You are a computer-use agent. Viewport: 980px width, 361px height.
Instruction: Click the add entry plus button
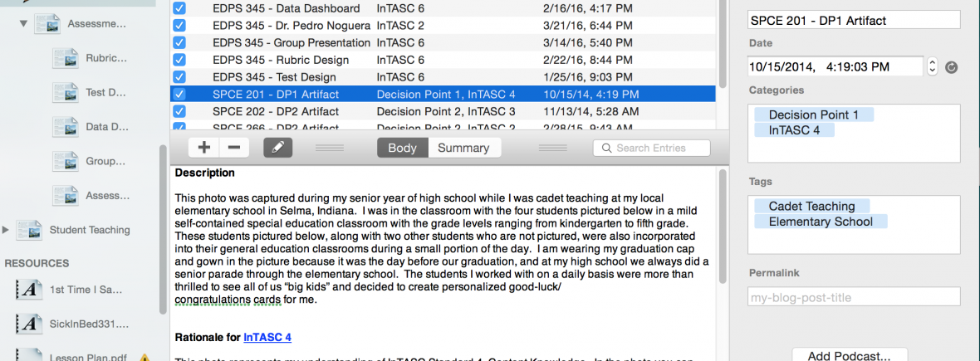(203, 148)
